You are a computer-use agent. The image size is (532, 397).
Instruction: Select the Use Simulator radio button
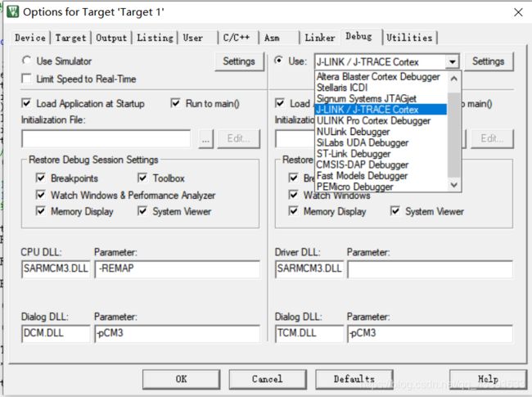(x=27, y=61)
